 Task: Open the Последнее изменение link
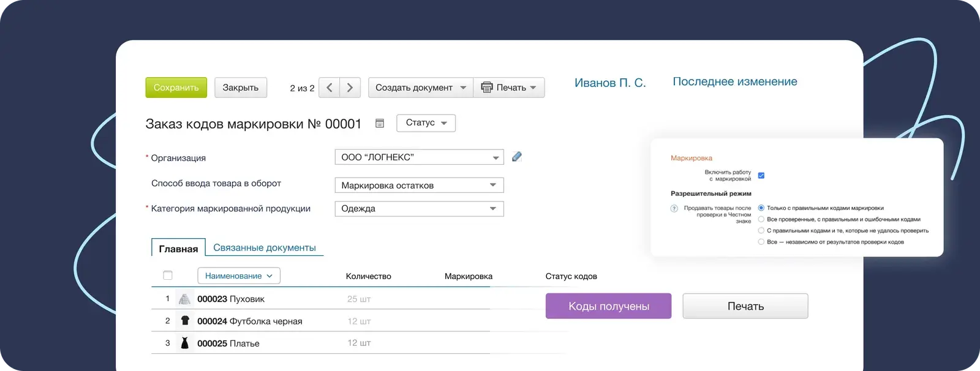click(735, 81)
